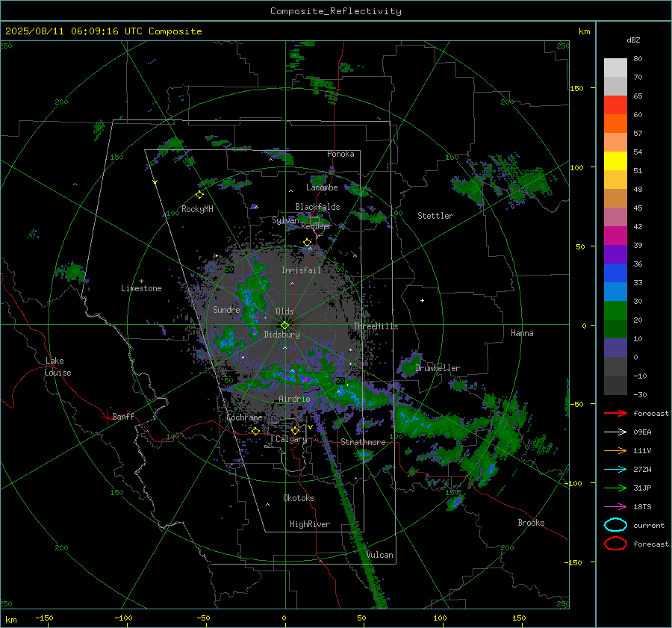Click the cyan current ellipse in legend
The height and width of the screenshot is (628, 672).
click(x=615, y=525)
